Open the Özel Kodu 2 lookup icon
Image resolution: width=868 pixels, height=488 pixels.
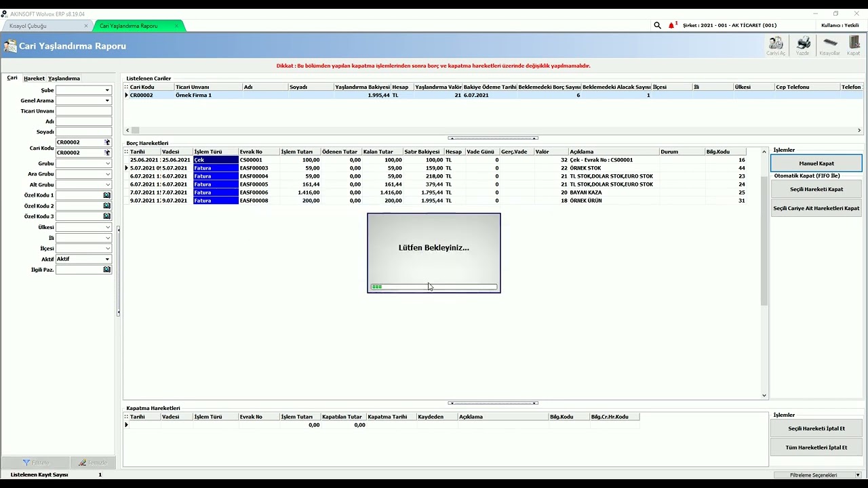pyautogui.click(x=107, y=205)
